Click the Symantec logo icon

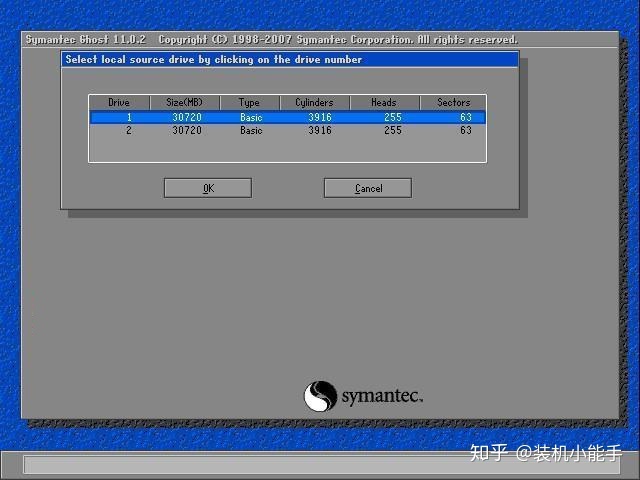(x=320, y=396)
